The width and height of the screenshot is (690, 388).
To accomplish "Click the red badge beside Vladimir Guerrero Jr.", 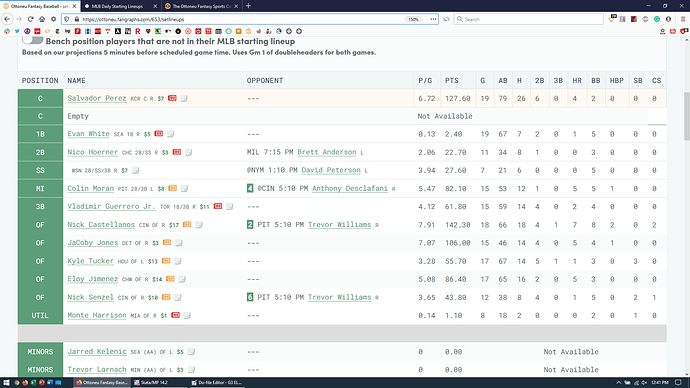I will pos(218,206).
